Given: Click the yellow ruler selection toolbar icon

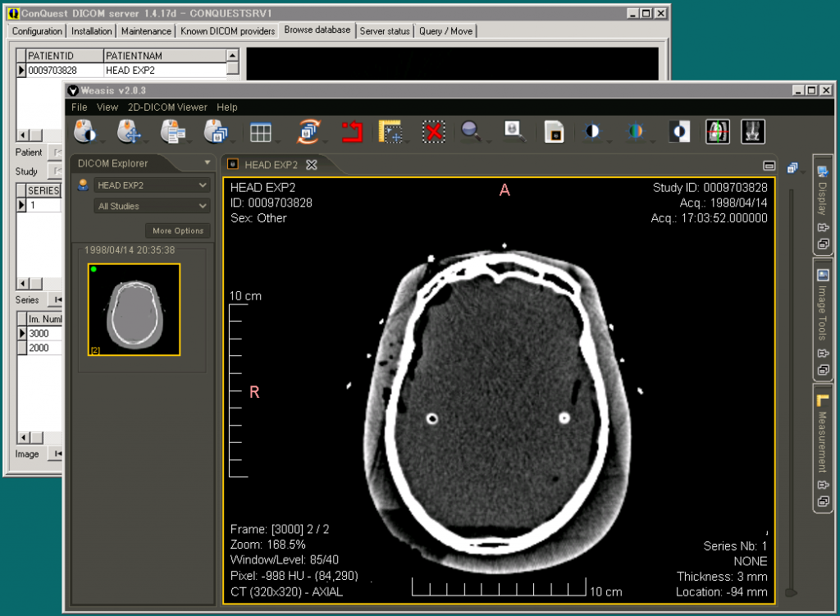Looking at the screenshot, I should 390,131.
